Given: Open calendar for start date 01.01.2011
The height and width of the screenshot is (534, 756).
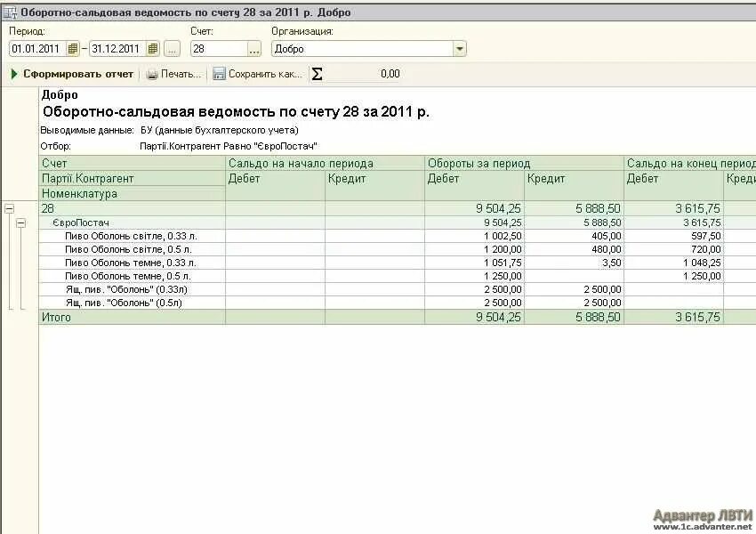Looking at the screenshot, I should tap(72, 49).
